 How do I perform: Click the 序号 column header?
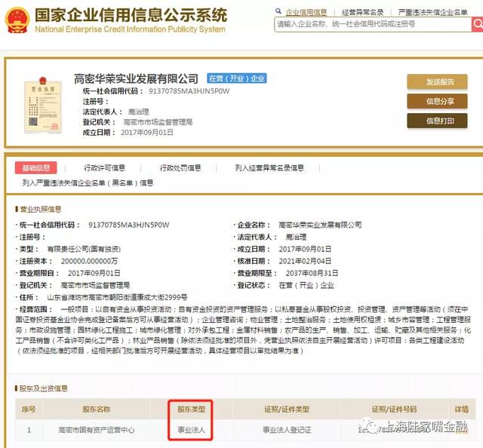pos(29,410)
